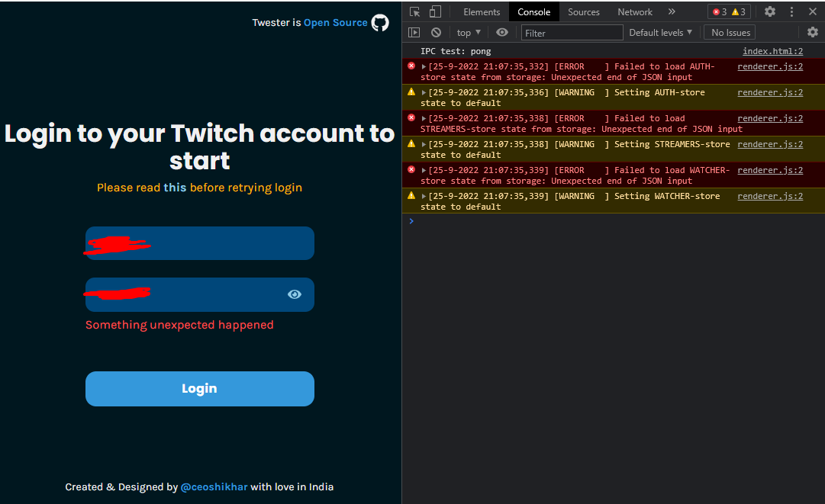This screenshot has height=504, width=825.
Task: Expand the WATCHER-store error log entry
Action: 424,170
